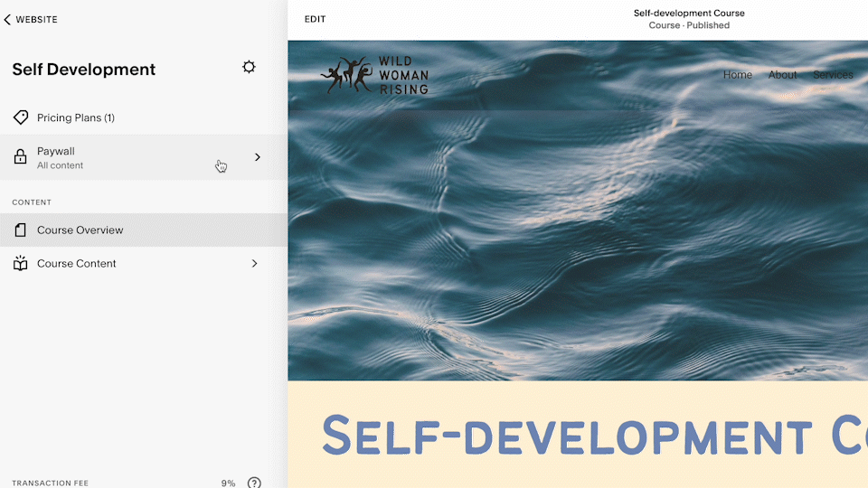Click the Self-development Course heading text
Viewport: 868px width, 488px height.
click(x=595, y=436)
